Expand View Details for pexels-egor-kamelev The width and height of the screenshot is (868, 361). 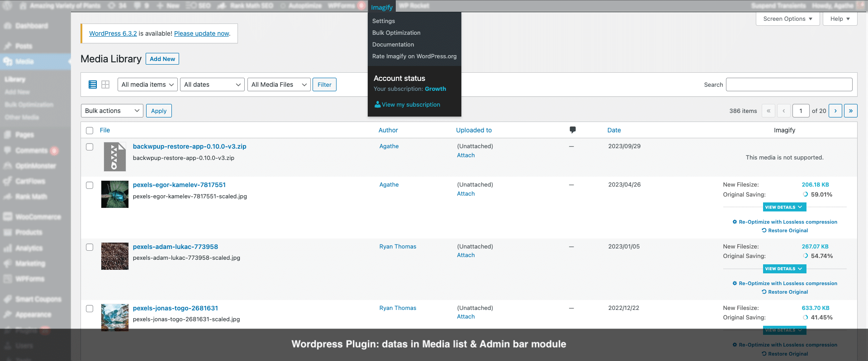tap(784, 207)
